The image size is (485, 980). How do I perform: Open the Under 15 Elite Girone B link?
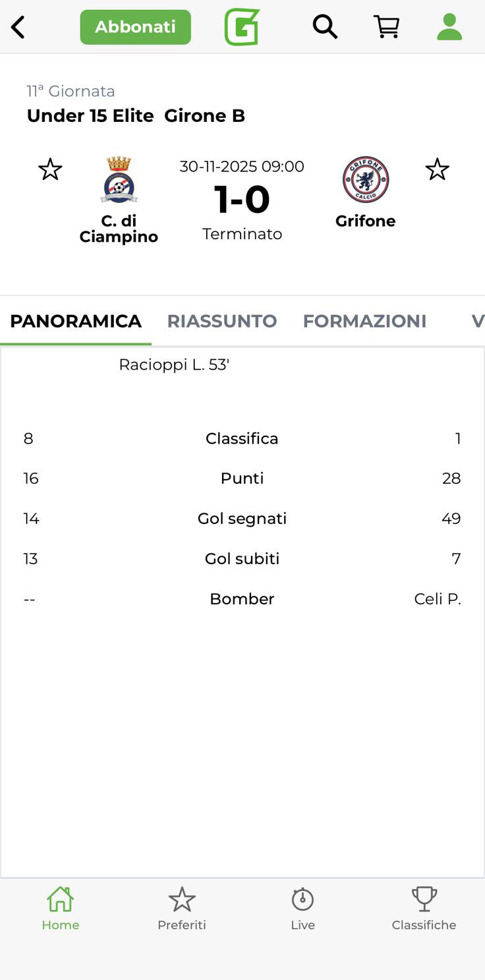tap(136, 116)
